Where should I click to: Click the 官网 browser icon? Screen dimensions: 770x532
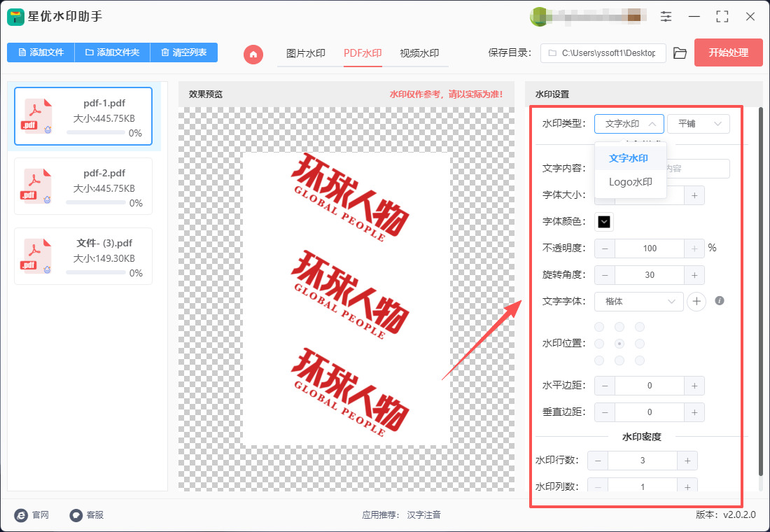21,514
